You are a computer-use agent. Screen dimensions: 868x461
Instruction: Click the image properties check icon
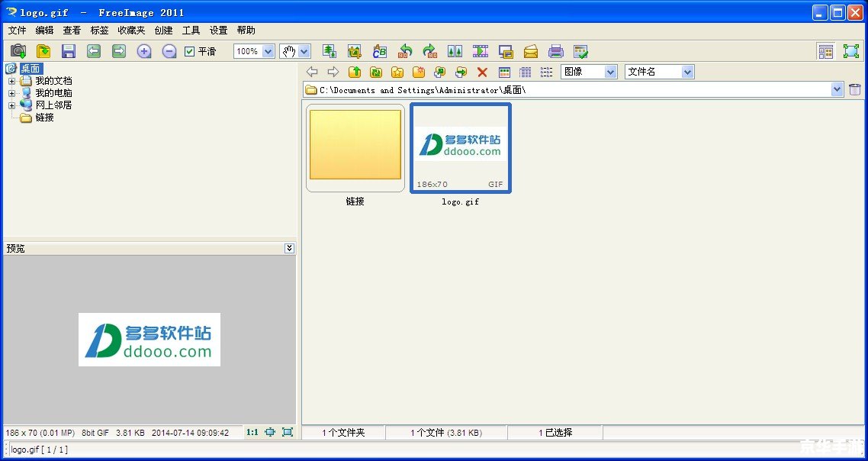point(580,52)
